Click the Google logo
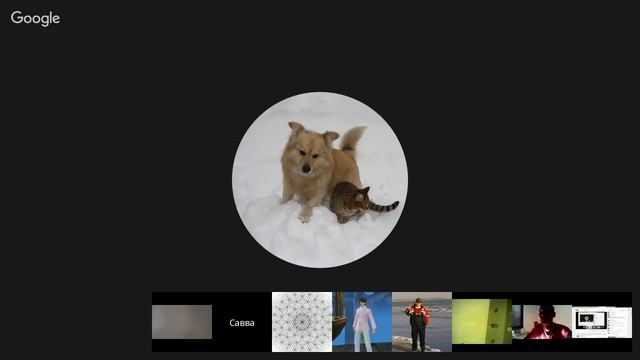Viewport: 640px width, 360px height. 36,18
